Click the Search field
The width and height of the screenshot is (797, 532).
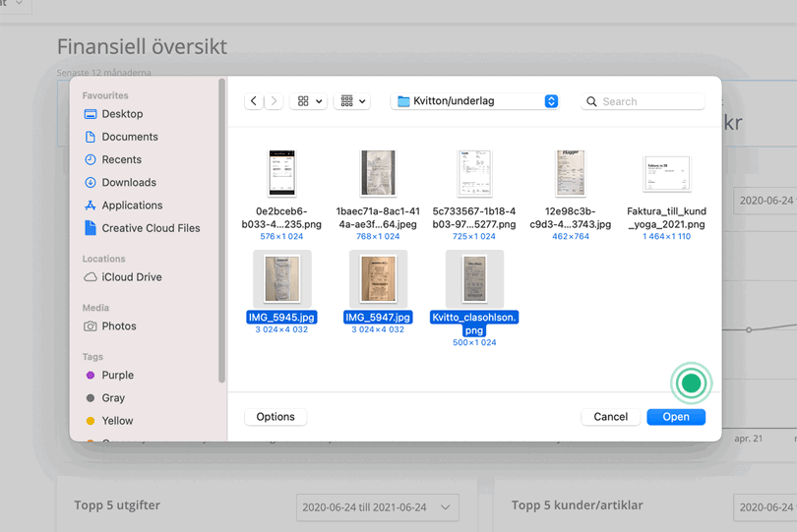(649, 101)
